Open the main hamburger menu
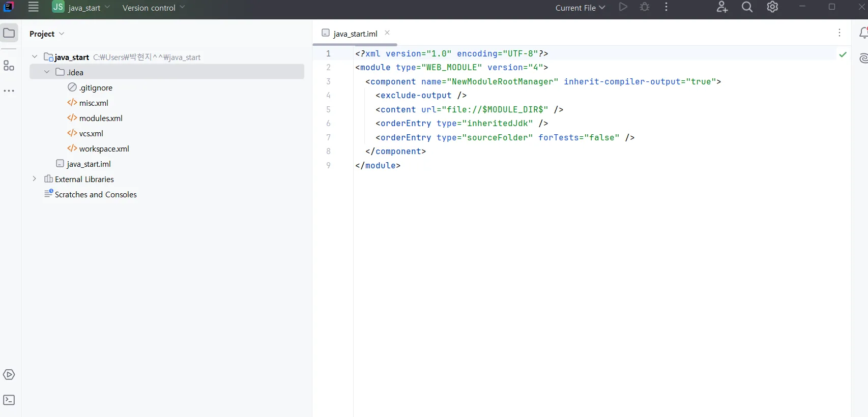The width and height of the screenshot is (868, 417). click(33, 7)
